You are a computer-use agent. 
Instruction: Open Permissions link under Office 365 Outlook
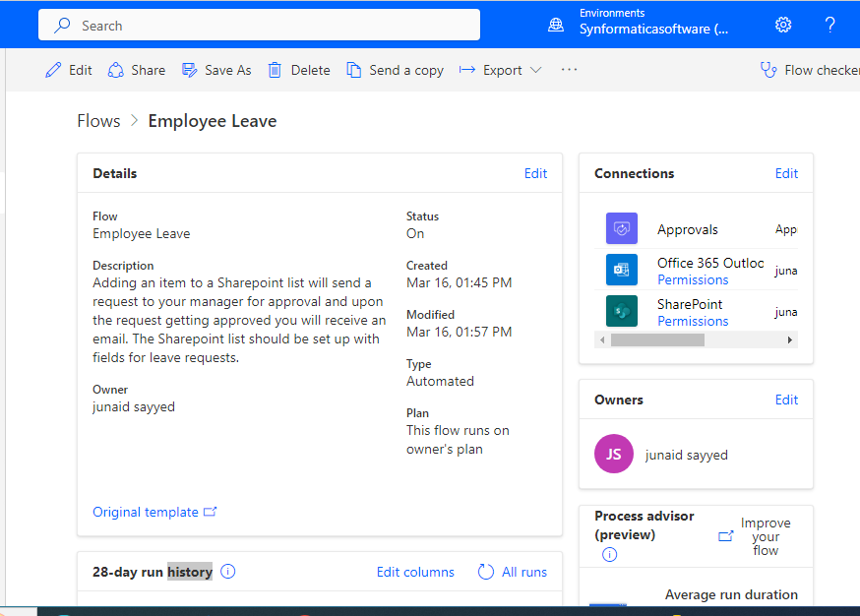693,279
